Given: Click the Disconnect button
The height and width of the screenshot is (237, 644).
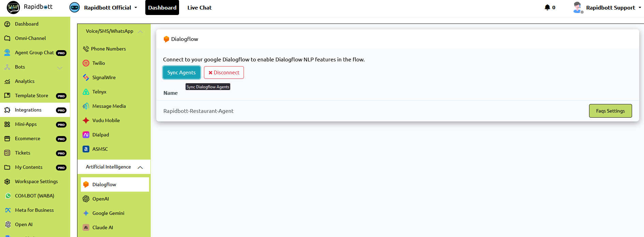Looking at the screenshot, I should tap(224, 73).
